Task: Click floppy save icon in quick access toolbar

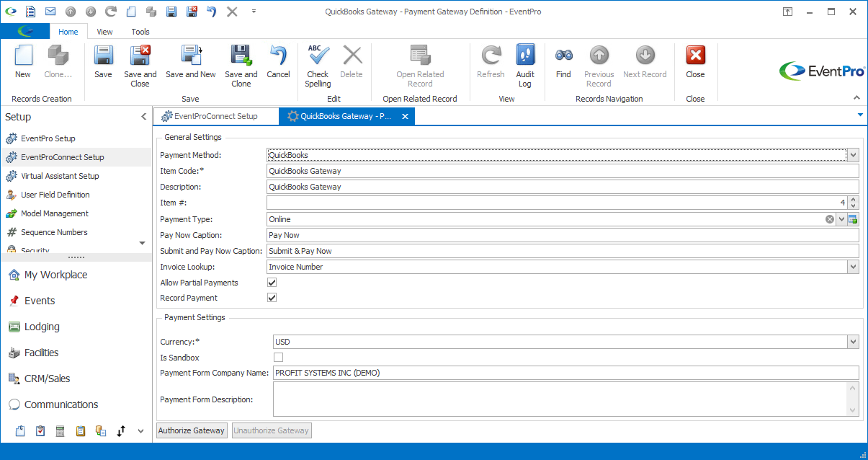Action: point(171,12)
